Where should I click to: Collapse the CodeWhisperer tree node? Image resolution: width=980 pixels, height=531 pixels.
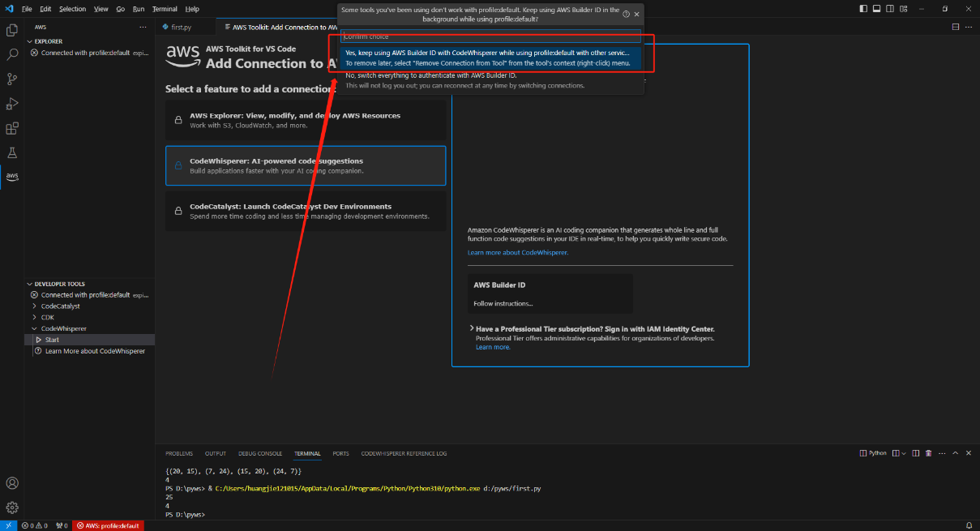point(34,328)
